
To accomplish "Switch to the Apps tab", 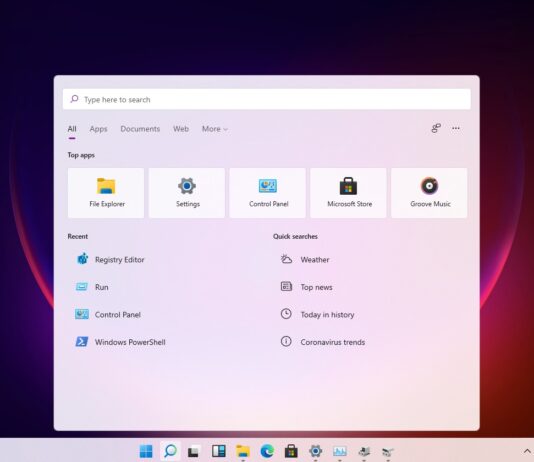I will click(x=98, y=129).
